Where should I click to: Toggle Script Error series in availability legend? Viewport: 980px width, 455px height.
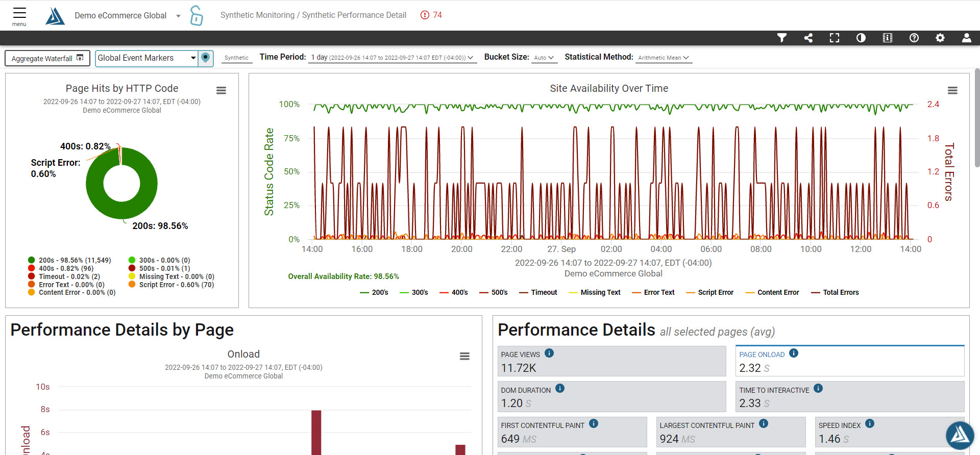coord(710,292)
